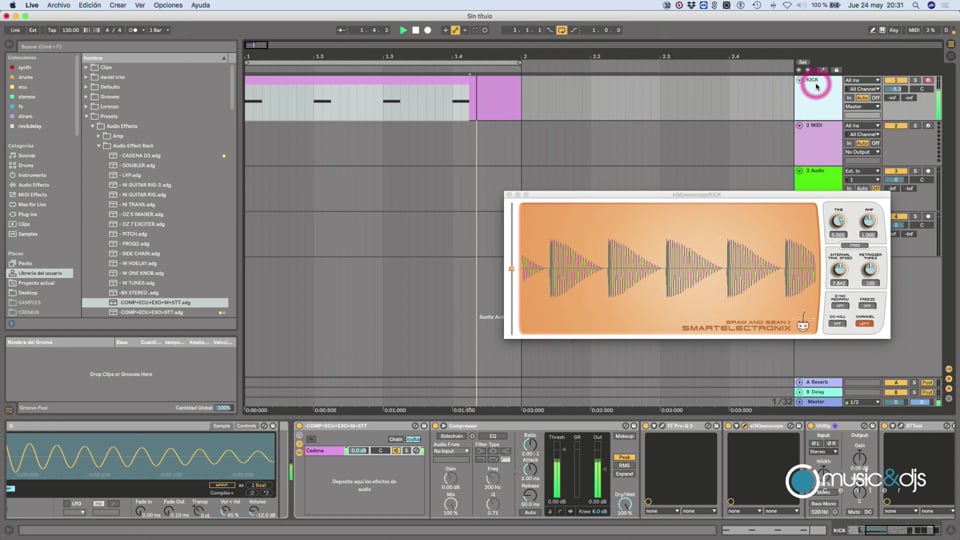This screenshot has width=960, height=540.
Task: Adjust the Compressor Dry/Wet knob
Action: coord(624,504)
